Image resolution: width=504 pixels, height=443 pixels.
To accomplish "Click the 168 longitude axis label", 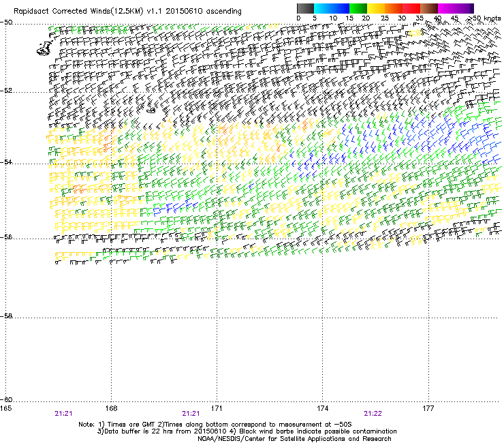I will tap(111, 408).
